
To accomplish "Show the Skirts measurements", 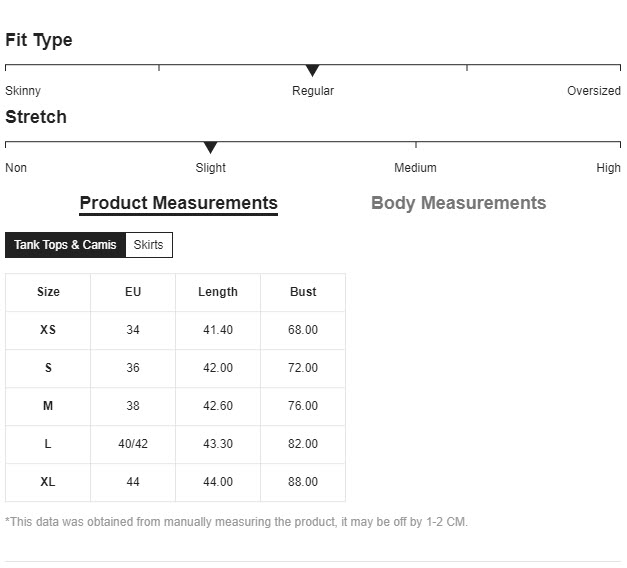I will pyautogui.click(x=148, y=245).
